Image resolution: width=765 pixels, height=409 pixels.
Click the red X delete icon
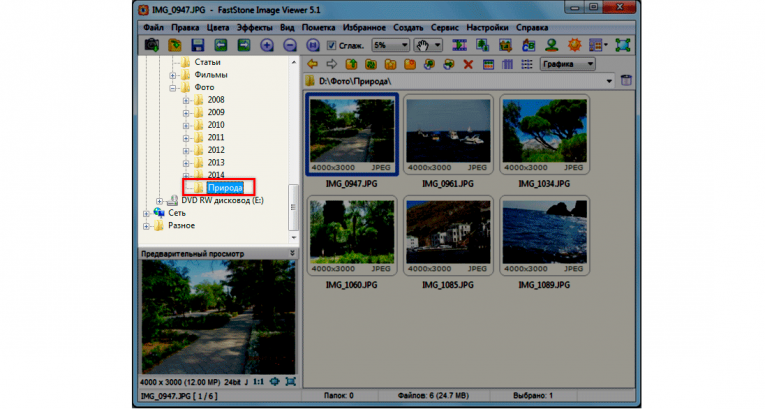466,64
